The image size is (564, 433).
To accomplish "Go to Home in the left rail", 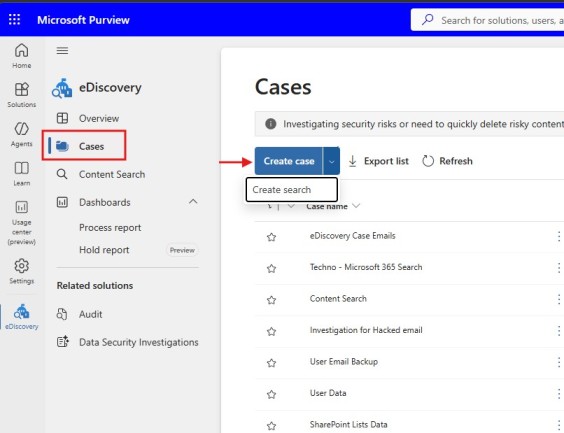I will click(22, 56).
